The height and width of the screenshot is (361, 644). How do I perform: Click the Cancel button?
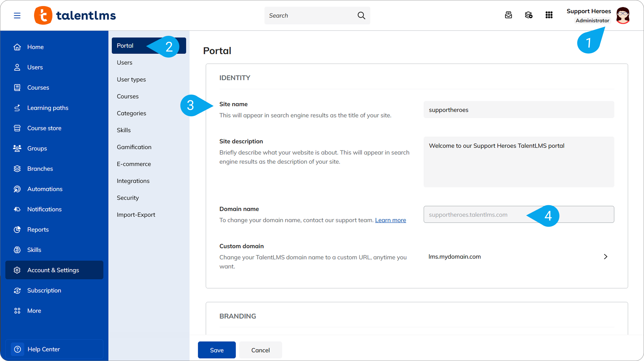pyautogui.click(x=260, y=350)
